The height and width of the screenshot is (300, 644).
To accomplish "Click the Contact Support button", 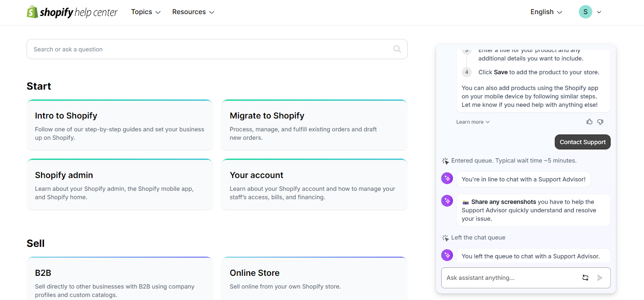I will tap(582, 142).
